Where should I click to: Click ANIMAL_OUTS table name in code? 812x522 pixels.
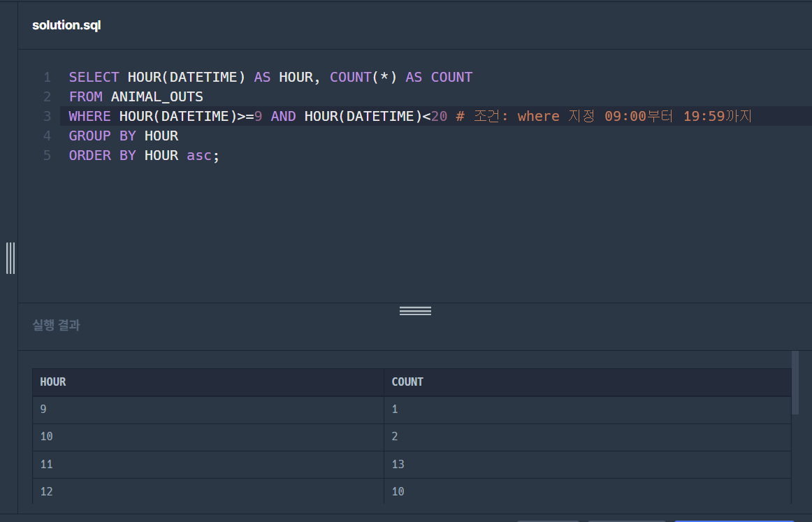tap(157, 97)
